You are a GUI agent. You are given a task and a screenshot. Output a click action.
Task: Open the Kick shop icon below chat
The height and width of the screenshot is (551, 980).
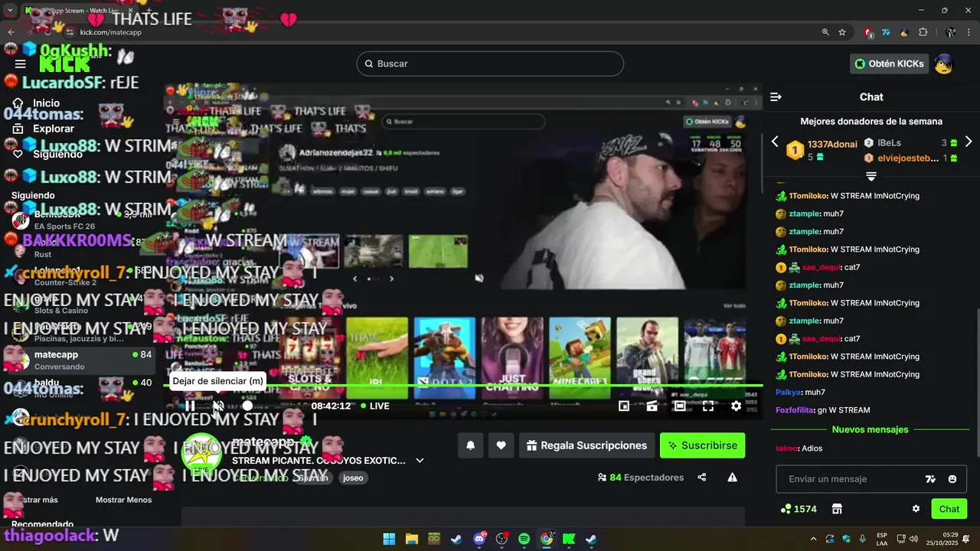tap(837, 509)
